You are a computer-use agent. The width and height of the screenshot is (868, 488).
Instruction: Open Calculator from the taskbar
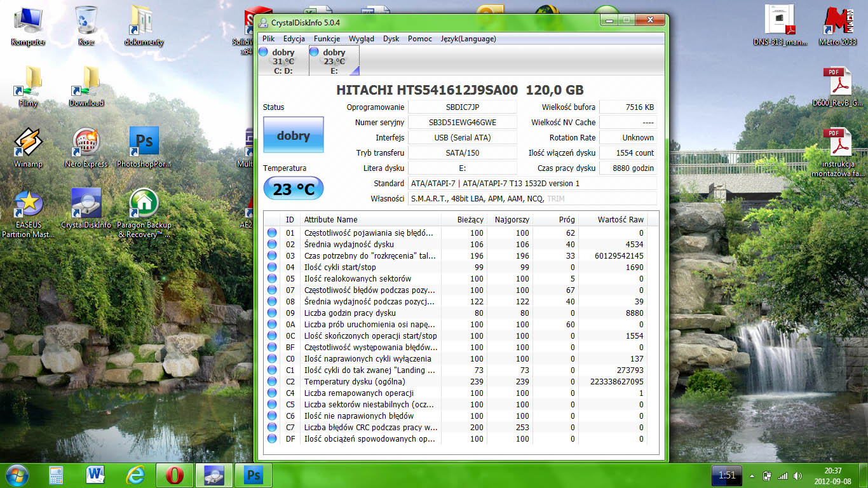(57, 475)
